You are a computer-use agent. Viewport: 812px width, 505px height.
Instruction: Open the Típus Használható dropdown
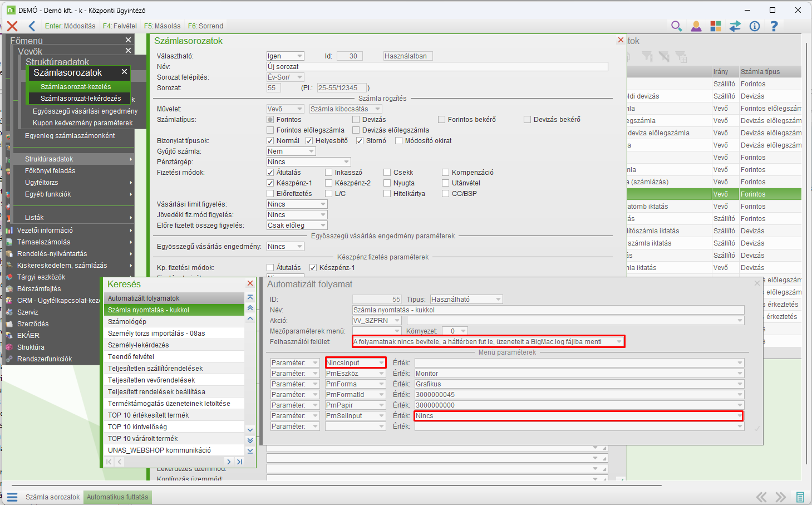click(498, 300)
